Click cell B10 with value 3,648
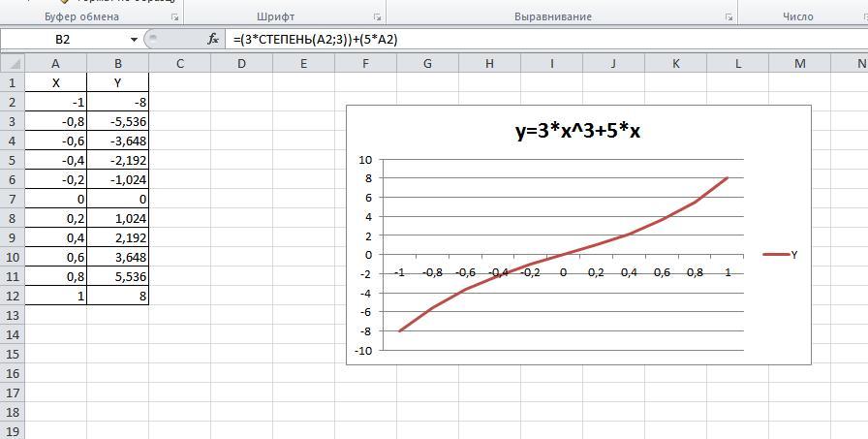Image resolution: width=868 pixels, height=439 pixels. (117, 257)
